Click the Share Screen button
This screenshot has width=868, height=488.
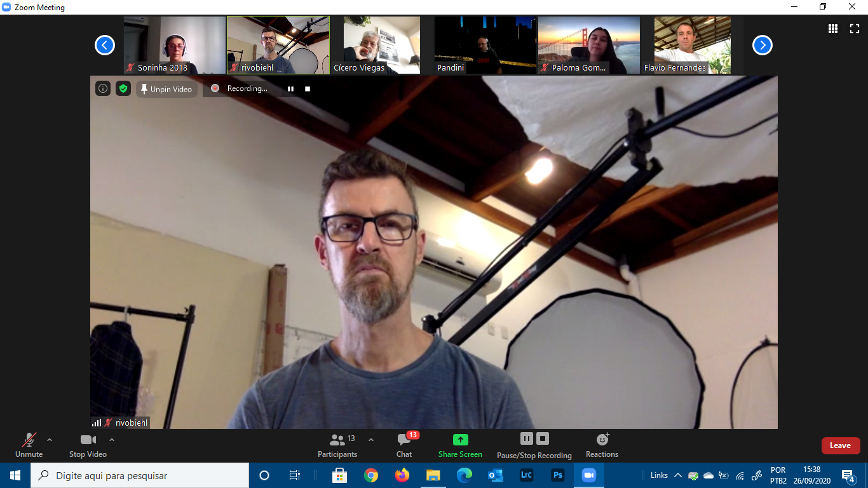tap(460, 445)
